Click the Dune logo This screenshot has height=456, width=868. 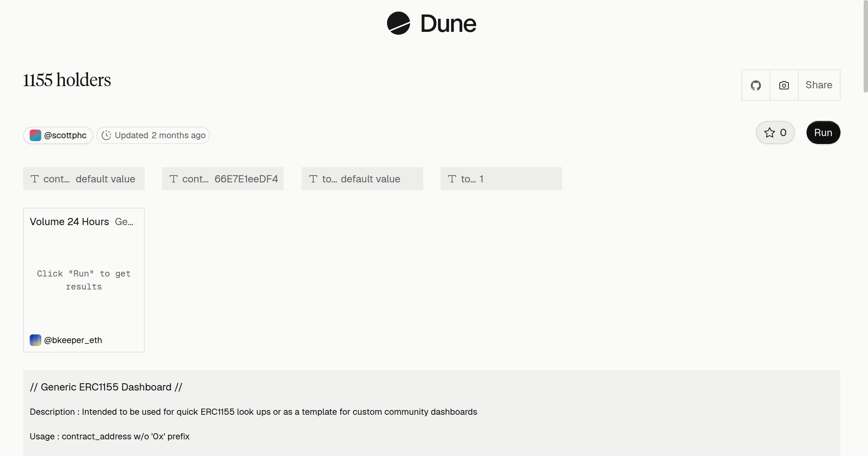(431, 24)
